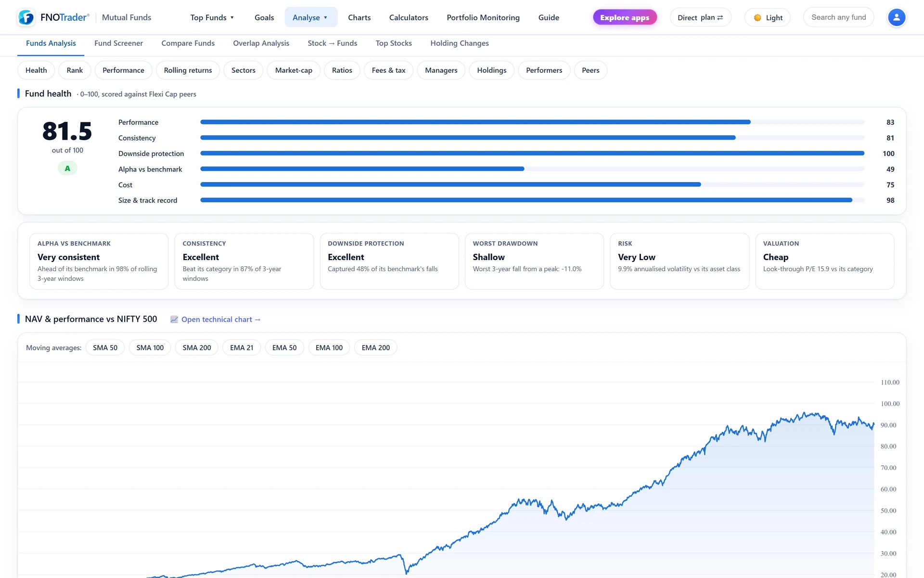Open the Overlap Analysis tab
The width and height of the screenshot is (924, 578).
(261, 43)
